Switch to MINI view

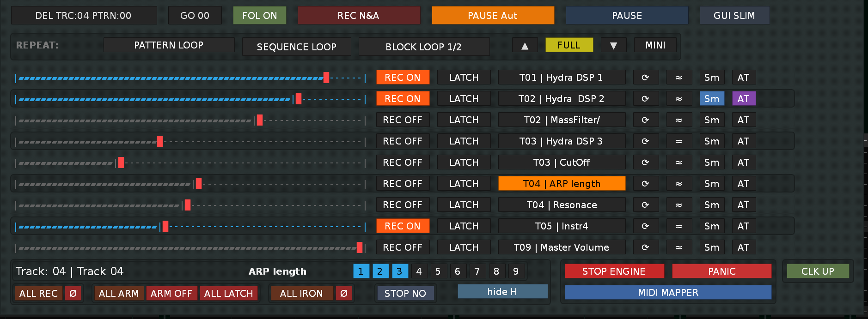(655, 45)
